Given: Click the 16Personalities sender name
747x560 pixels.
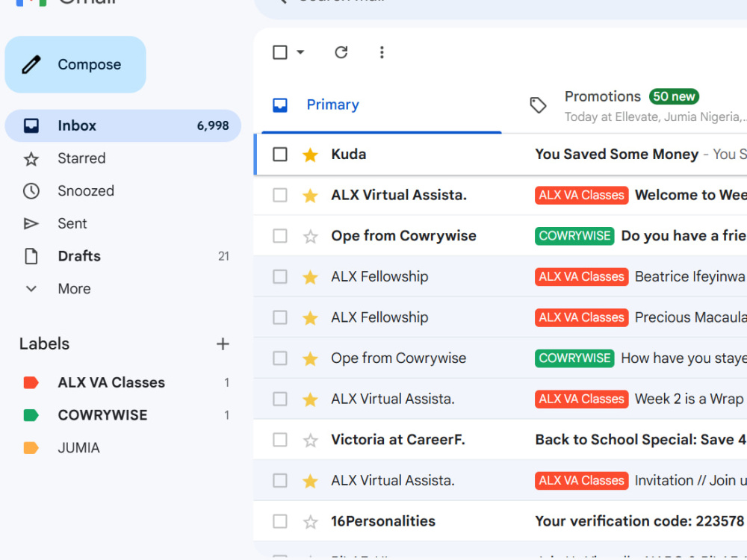Looking at the screenshot, I should click(x=383, y=521).
